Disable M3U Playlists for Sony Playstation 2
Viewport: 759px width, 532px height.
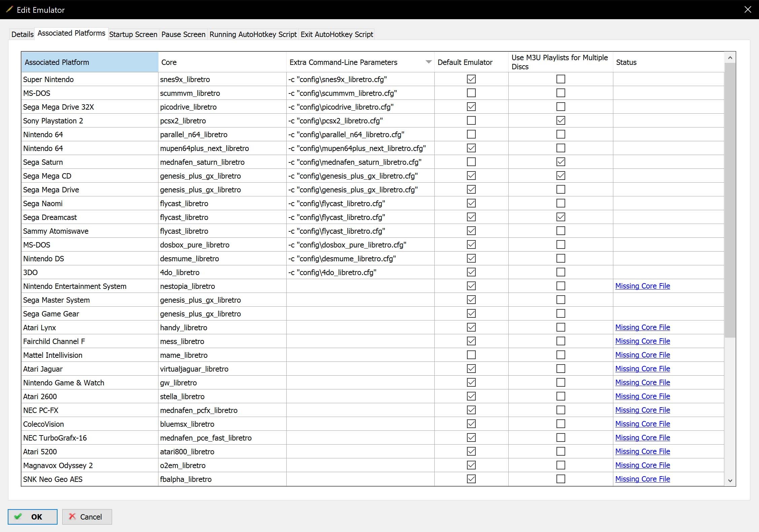[x=561, y=120]
